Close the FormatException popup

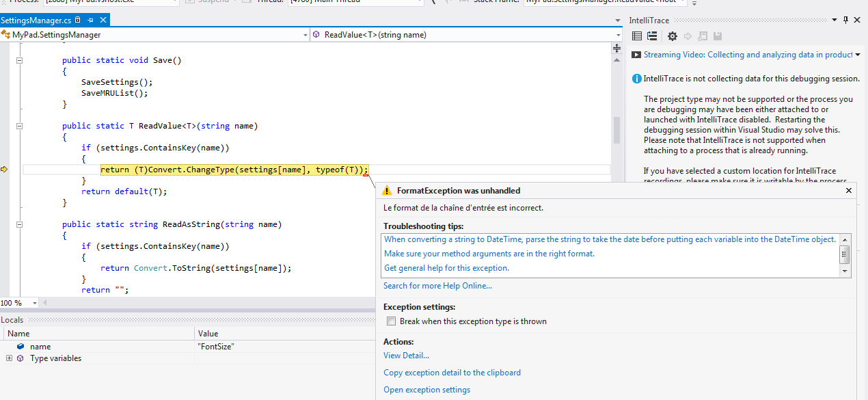point(849,191)
